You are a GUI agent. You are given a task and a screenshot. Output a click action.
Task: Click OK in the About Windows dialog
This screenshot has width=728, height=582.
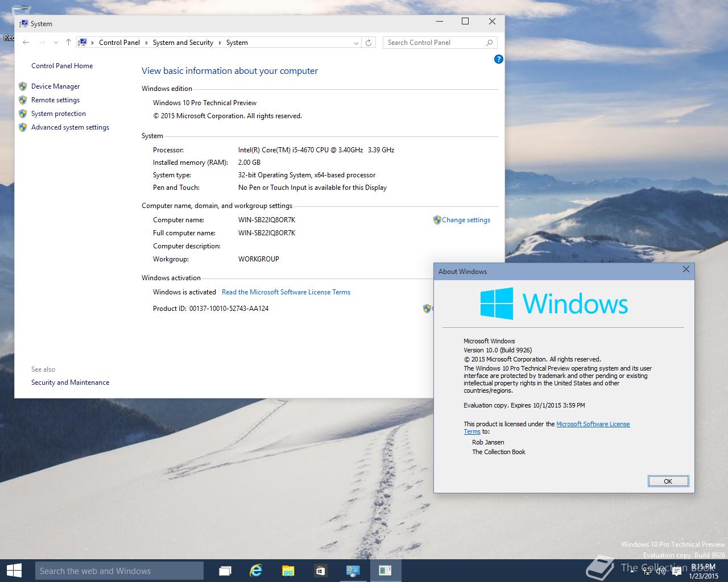[668, 481]
